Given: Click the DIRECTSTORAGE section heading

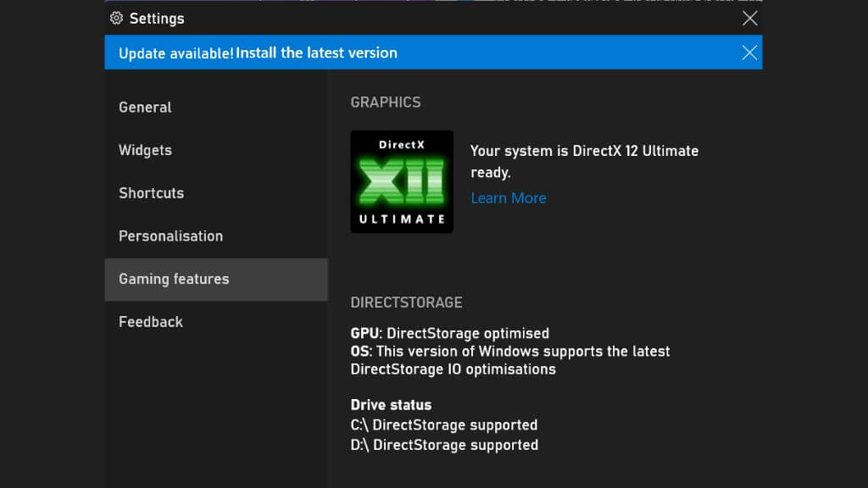Looking at the screenshot, I should pyautogui.click(x=406, y=302).
